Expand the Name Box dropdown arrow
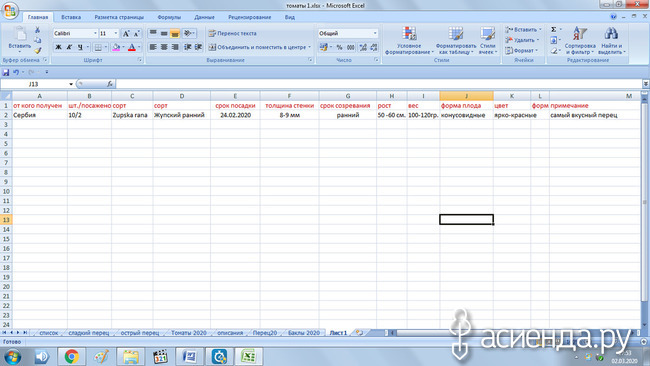This screenshot has height=366, width=650. [x=71, y=84]
